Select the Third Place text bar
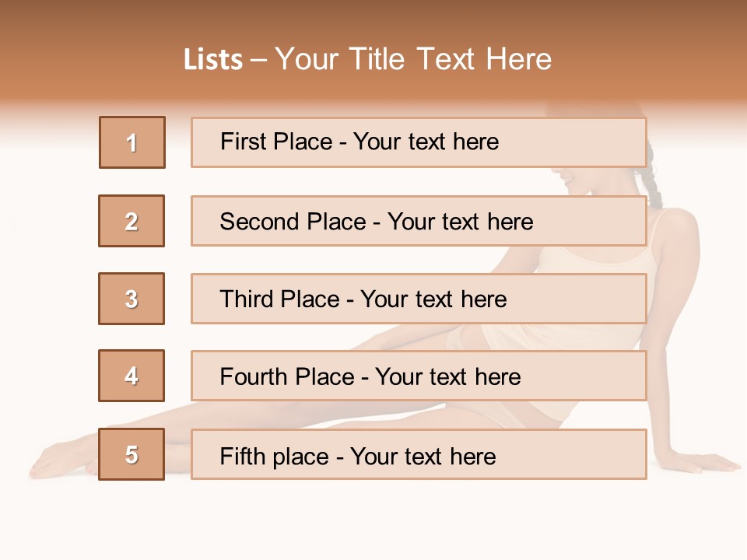 point(419,299)
